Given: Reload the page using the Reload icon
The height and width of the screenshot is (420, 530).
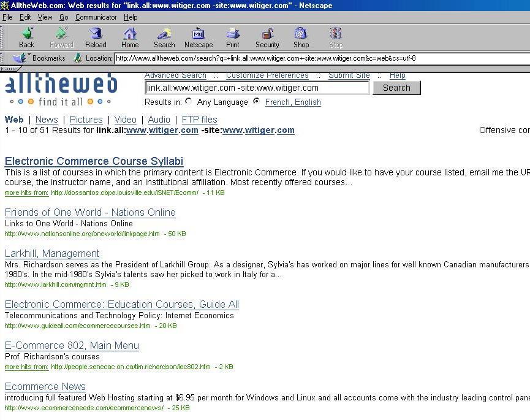Looking at the screenshot, I should tap(96, 37).
